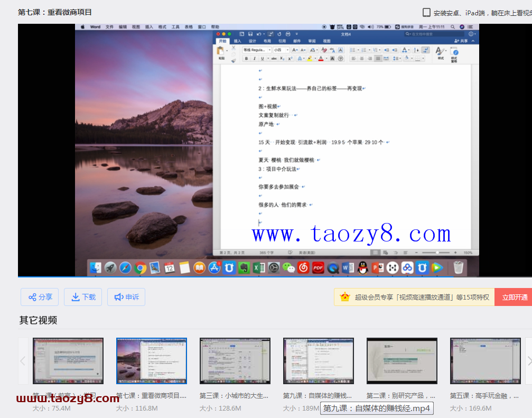The image size is (532, 418).
Task: Switch to the 插入 (Insert) ribbon tab
Action: coord(237,41)
